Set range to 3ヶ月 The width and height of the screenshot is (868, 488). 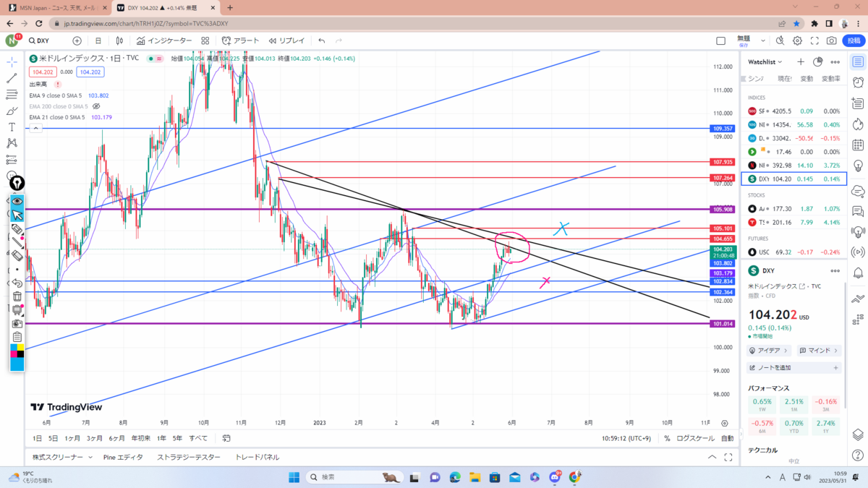point(94,438)
